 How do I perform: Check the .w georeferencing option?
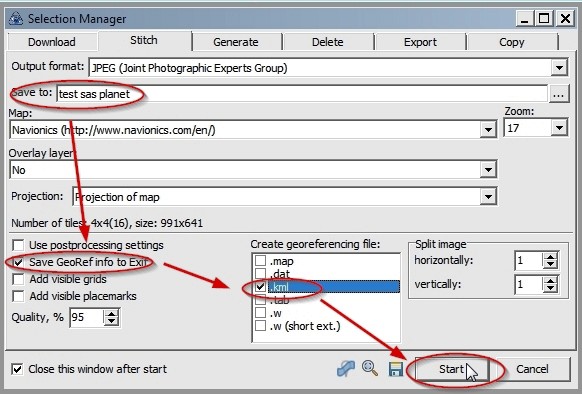click(x=261, y=313)
